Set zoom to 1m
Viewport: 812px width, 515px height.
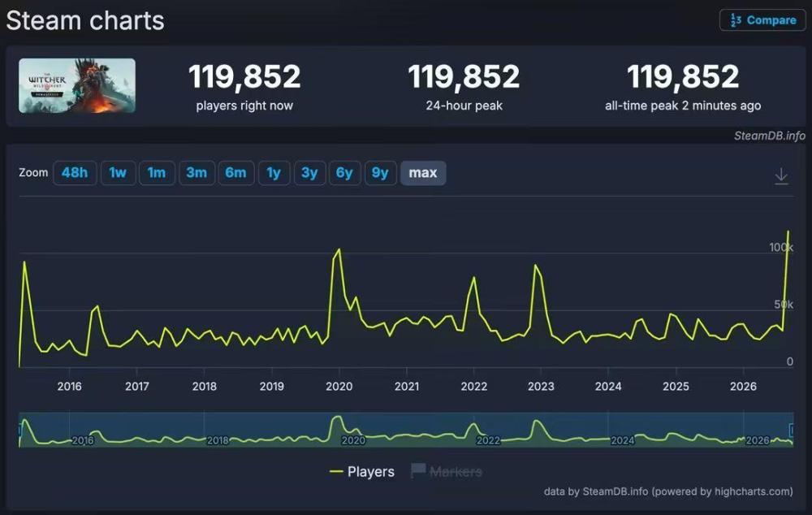click(157, 172)
